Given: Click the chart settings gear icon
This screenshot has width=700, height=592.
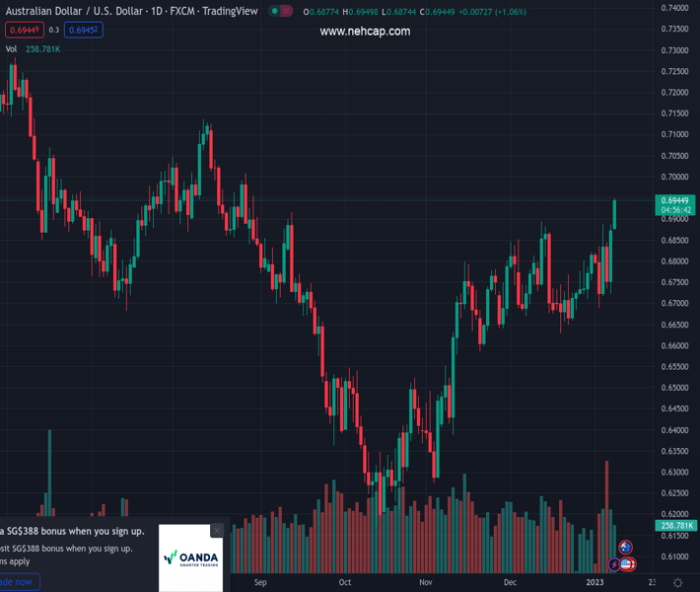Looking at the screenshot, I should [677, 582].
